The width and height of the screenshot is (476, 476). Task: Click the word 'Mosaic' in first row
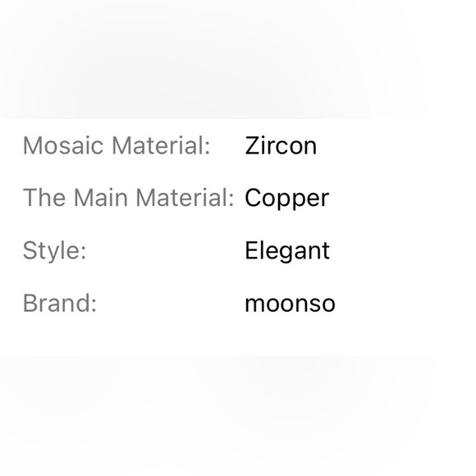coord(63,146)
